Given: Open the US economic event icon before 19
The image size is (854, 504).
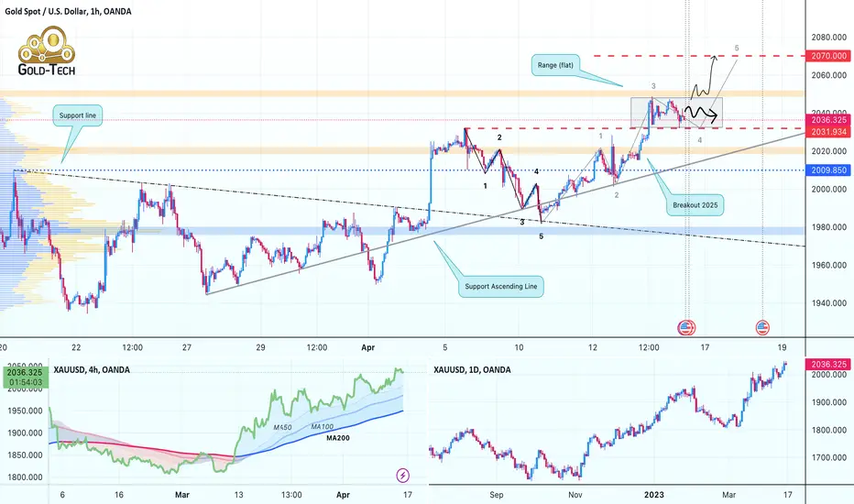Looking at the screenshot, I should tap(762, 327).
